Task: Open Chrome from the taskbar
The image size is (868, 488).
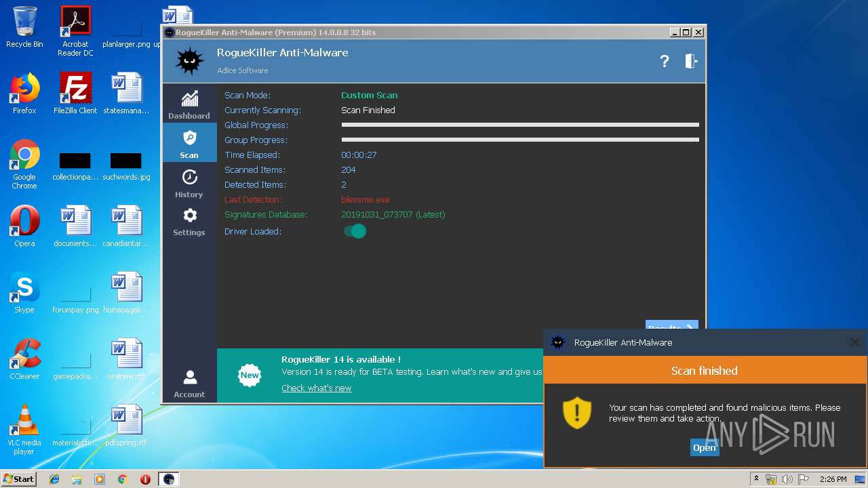Action: 123,479
